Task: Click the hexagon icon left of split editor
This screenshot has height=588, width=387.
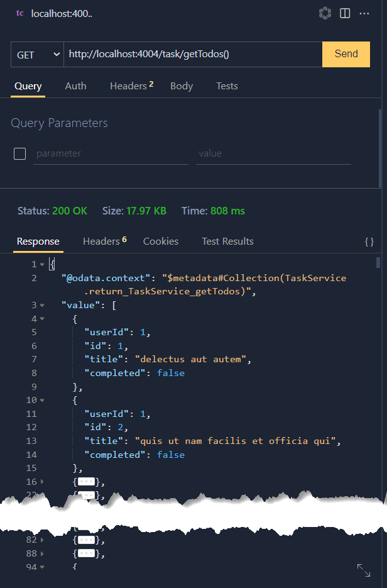Action: click(x=325, y=13)
